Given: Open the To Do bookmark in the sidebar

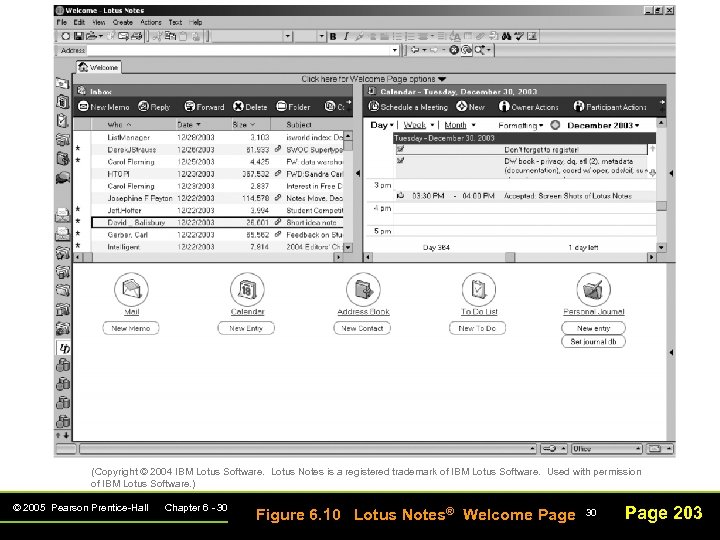Looking at the screenshot, I should click(62, 120).
